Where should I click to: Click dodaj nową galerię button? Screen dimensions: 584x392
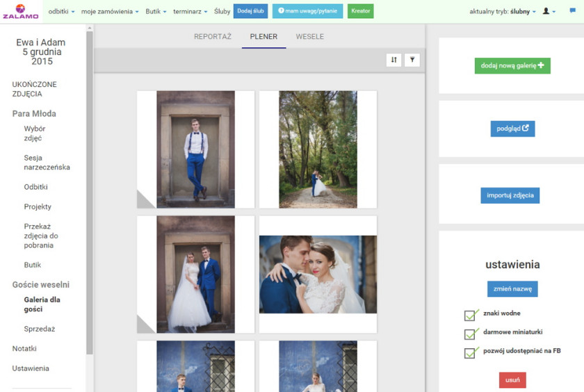pos(512,65)
